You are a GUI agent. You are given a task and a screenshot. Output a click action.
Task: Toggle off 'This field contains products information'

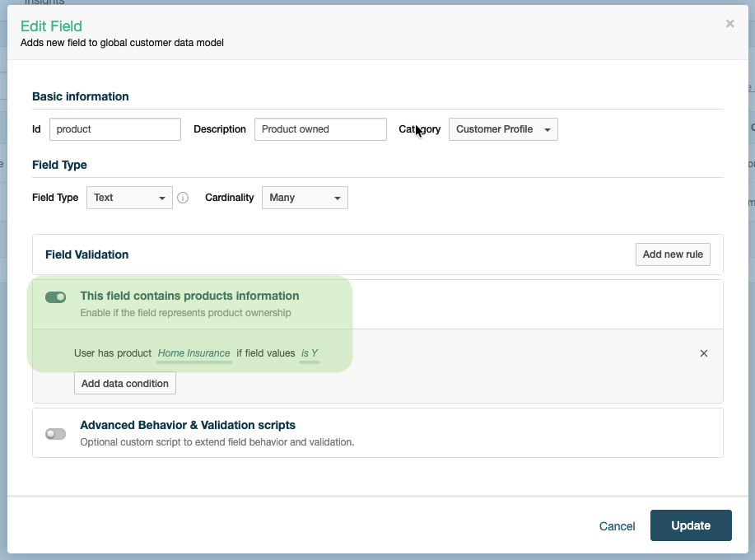[x=55, y=296]
